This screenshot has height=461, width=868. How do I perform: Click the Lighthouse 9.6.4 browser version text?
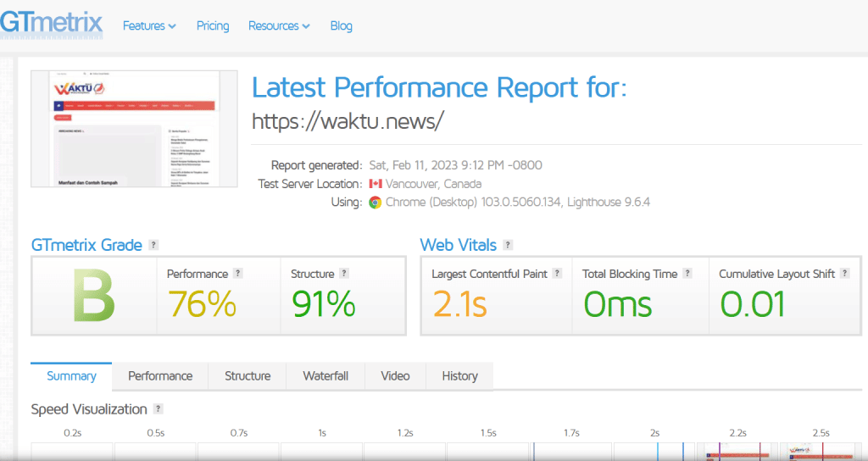(x=609, y=203)
